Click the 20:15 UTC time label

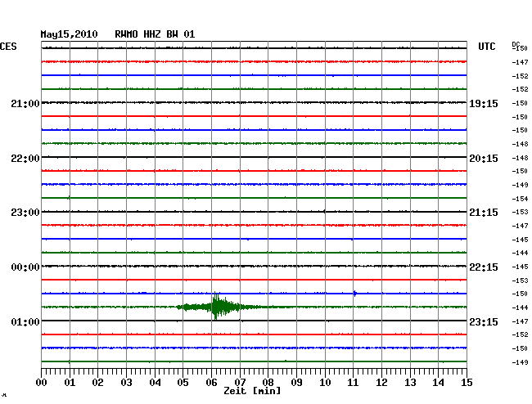(484, 159)
